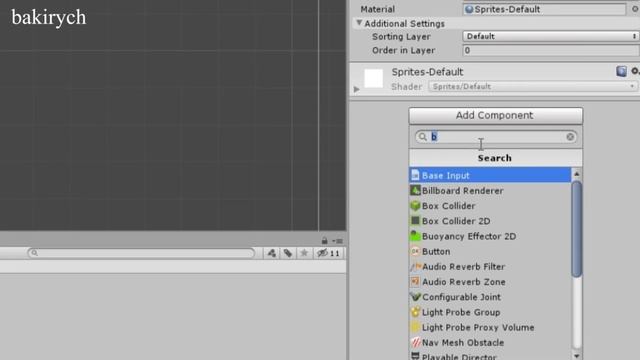Click the Billboard Renderer icon

[415, 190]
